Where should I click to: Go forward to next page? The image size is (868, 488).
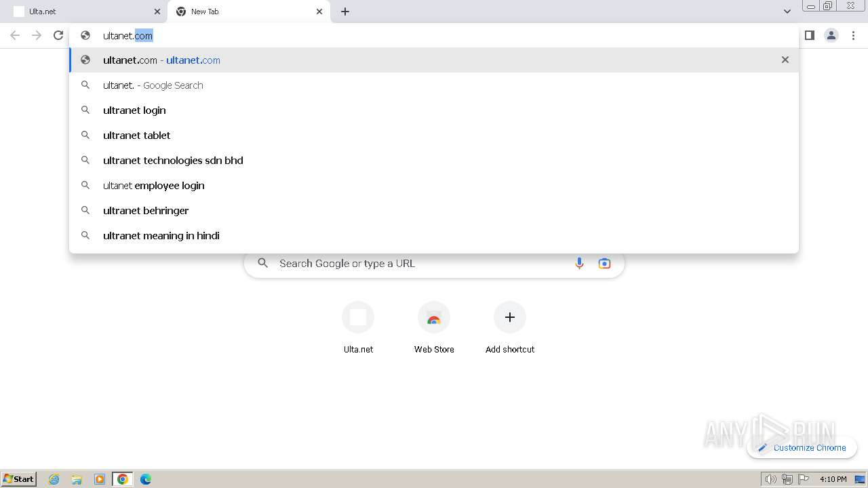click(x=37, y=35)
